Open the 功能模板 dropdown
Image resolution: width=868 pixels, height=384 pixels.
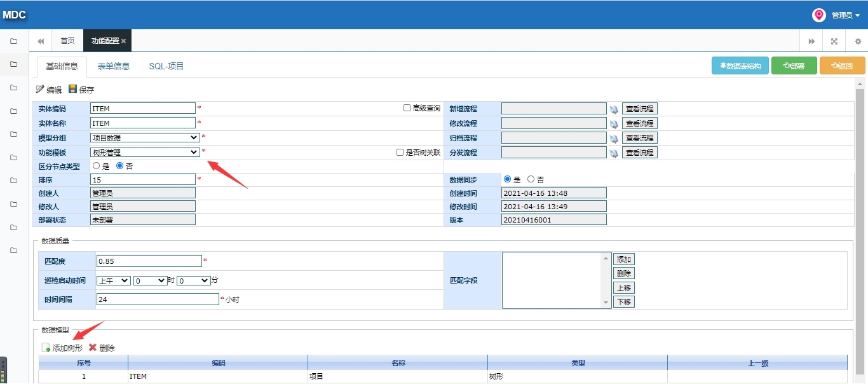point(145,152)
